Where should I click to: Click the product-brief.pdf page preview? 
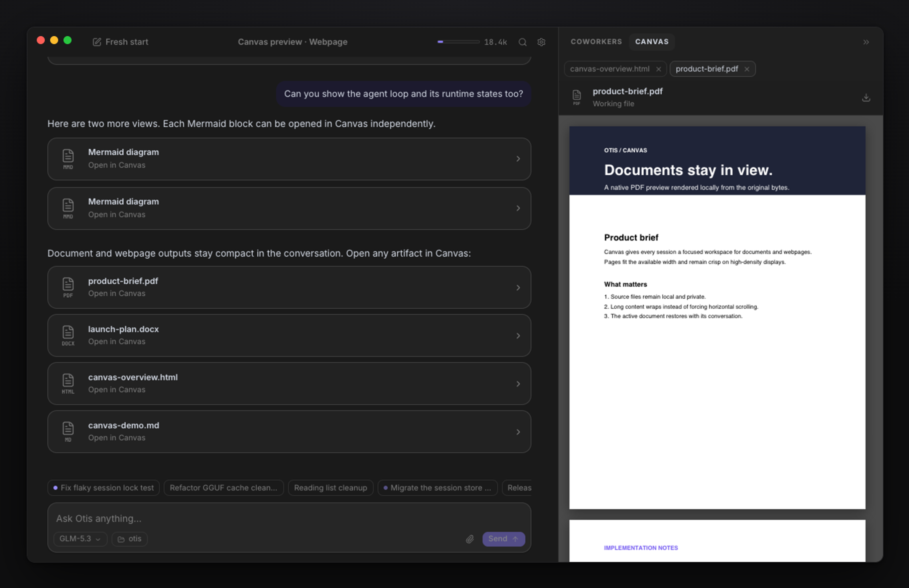[717, 318]
